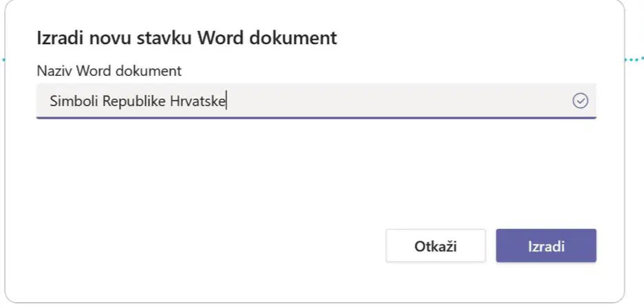
Task: Click the heading Izradi novu stavku Word dokument
Action: click(x=187, y=38)
